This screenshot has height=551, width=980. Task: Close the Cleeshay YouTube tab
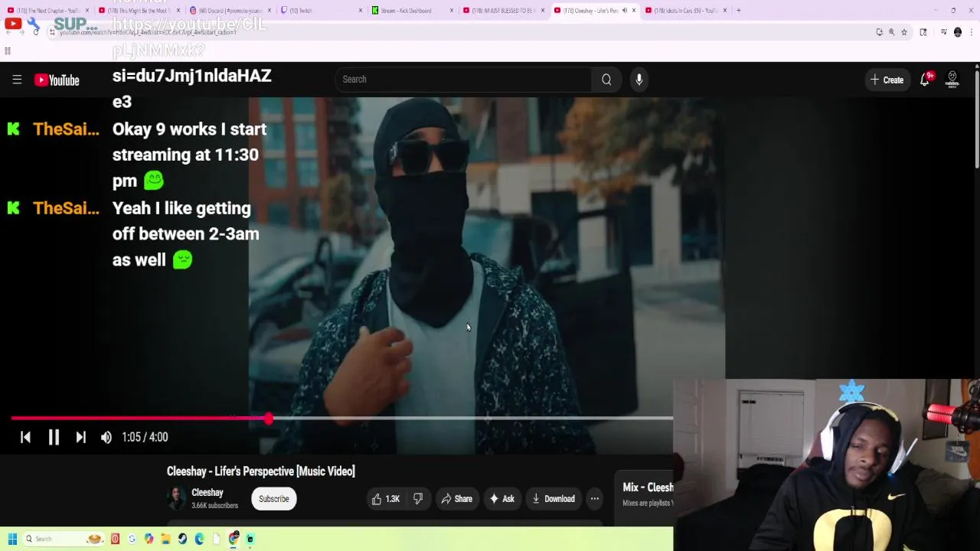tap(633, 11)
